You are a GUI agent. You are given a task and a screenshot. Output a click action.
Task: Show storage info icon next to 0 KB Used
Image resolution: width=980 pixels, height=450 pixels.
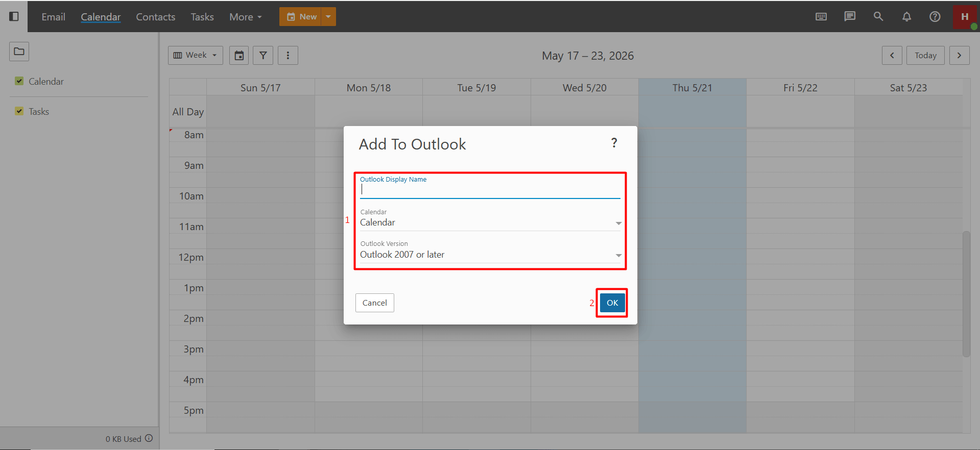[149, 438]
